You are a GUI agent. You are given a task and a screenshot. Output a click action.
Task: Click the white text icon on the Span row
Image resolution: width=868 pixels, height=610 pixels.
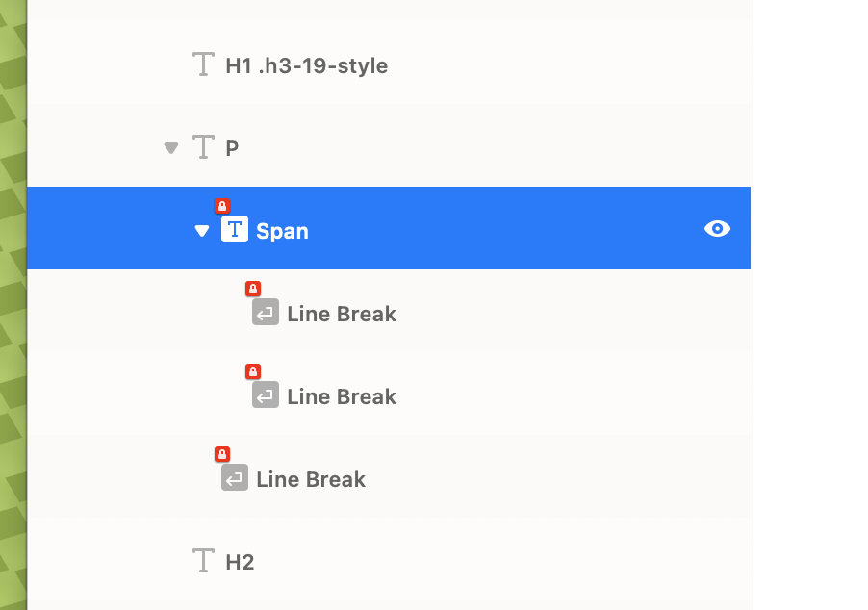tap(235, 230)
